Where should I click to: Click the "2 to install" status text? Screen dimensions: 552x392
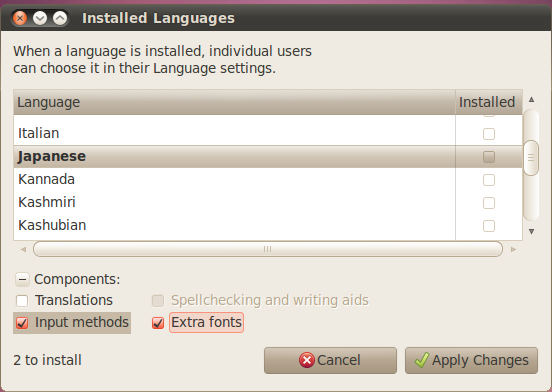coord(48,360)
